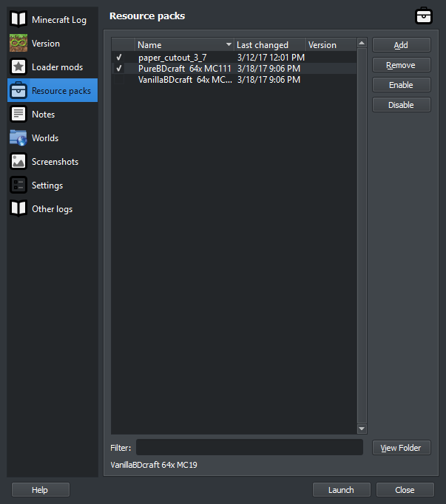This screenshot has height=504, width=446.
Task: Click the scrollbar up arrow
Action: click(x=362, y=43)
